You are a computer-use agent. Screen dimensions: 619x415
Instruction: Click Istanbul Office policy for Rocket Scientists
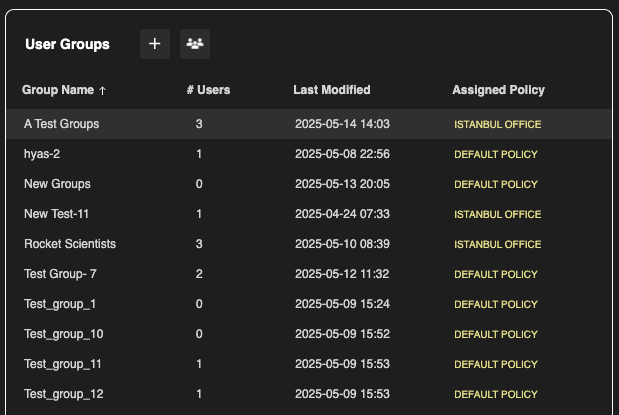point(497,245)
